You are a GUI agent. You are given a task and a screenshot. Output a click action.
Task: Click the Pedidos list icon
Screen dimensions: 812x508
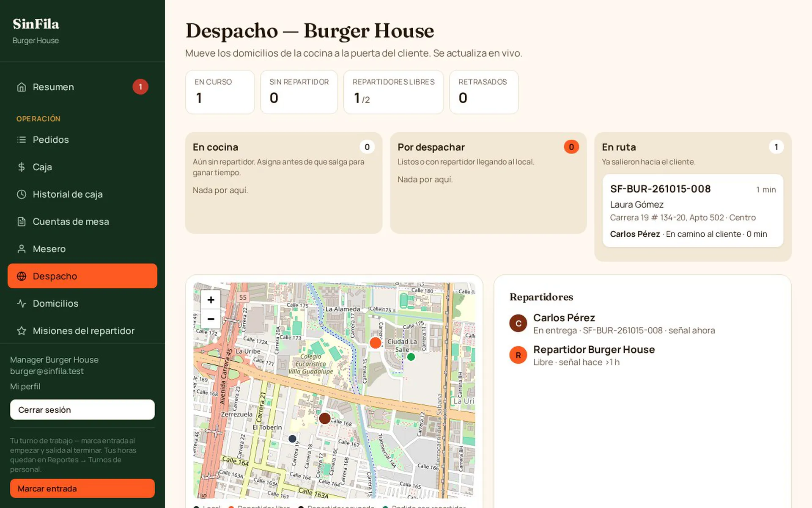point(22,140)
